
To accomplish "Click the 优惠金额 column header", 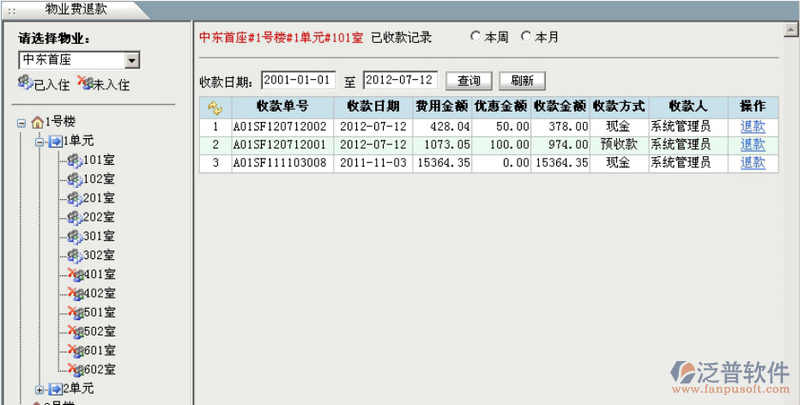I will coord(501,107).
